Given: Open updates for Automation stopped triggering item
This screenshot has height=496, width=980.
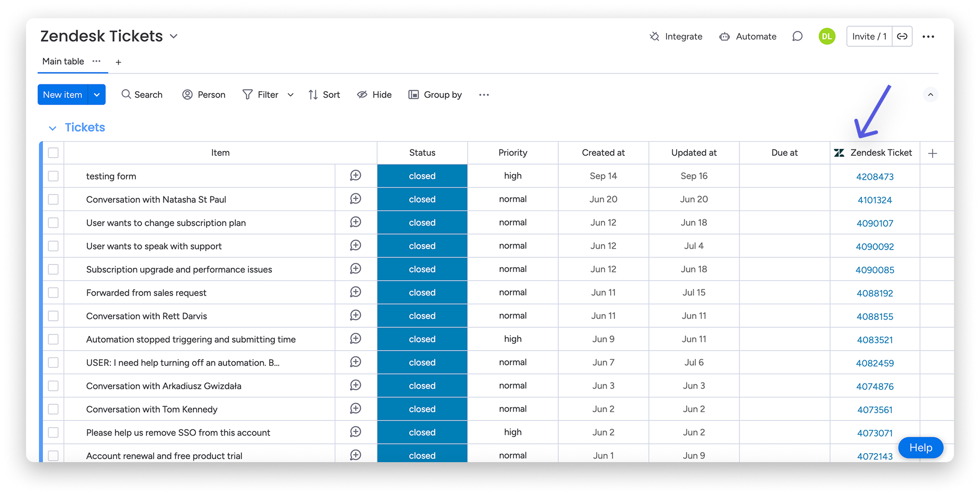Looking at the screenshot, I should coord(356,339).
